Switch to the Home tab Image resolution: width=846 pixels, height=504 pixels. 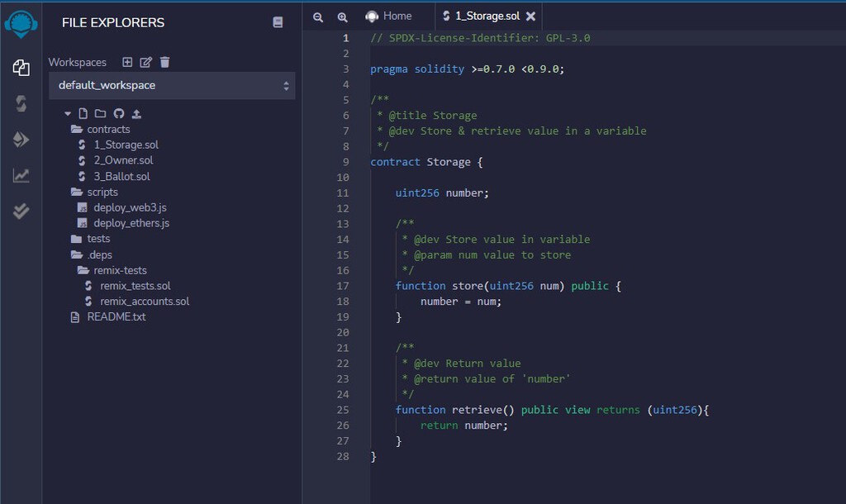(x=394, y=15)
